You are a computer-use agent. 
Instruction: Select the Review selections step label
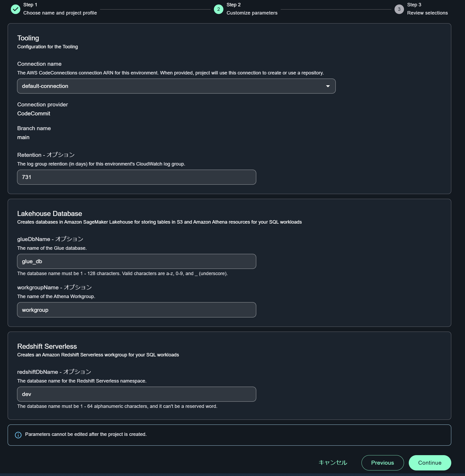pyautogui.click(x=428, y=13)
